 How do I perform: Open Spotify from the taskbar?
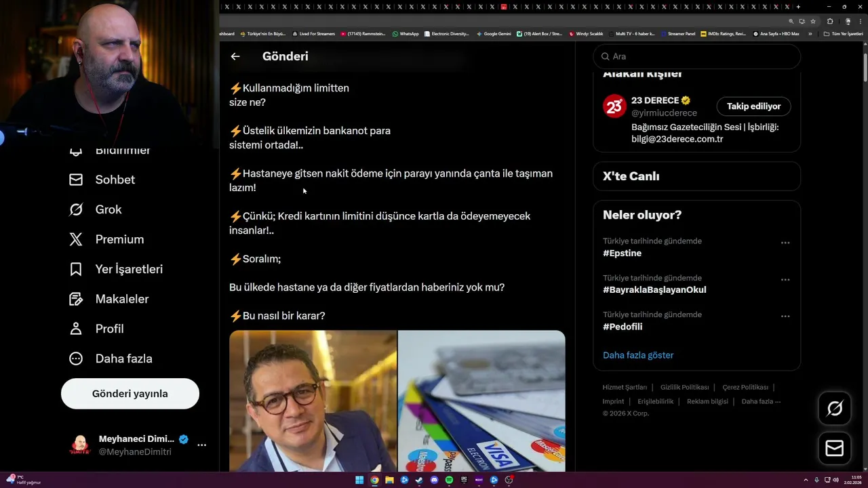click(x=449, y=480)
